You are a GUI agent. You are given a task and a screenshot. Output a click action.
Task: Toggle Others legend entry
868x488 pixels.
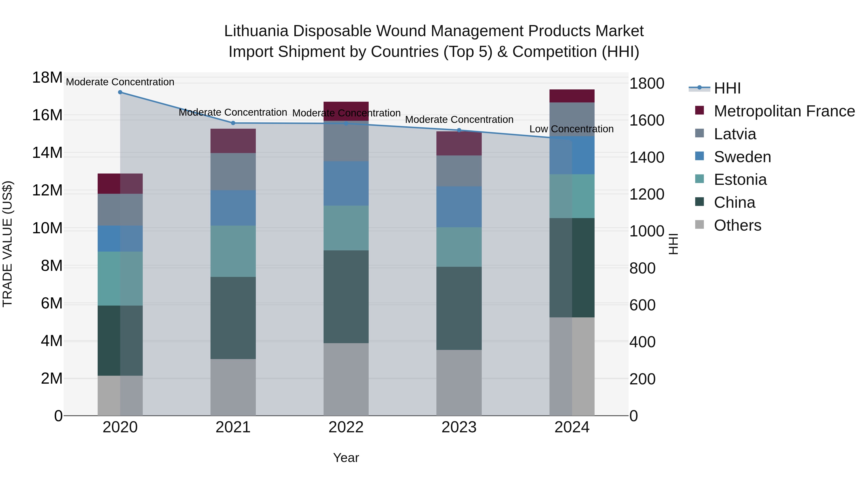(x=728, y=225)
